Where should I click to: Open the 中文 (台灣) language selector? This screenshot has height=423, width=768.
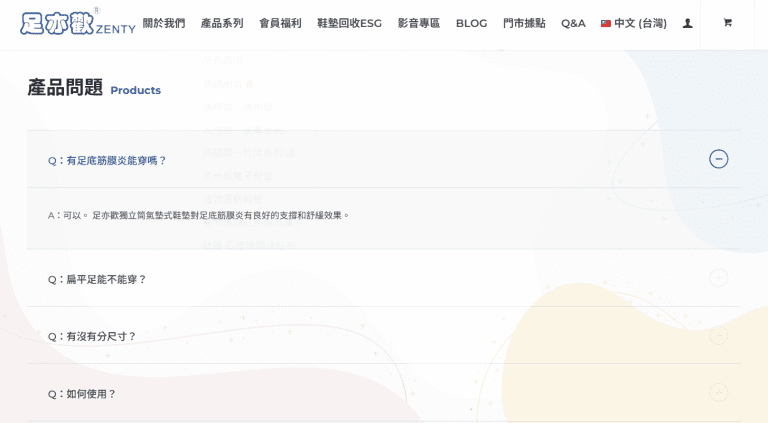pos(634,23)
